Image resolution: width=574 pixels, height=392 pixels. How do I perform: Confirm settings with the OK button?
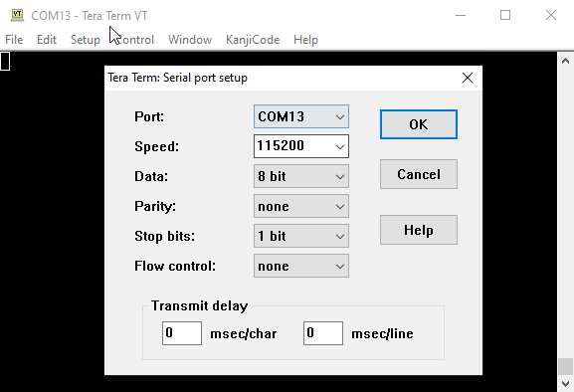[x=419, y=124]
